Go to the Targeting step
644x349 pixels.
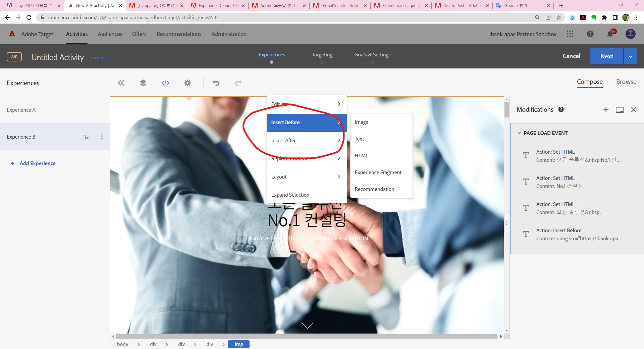point(322,55)
